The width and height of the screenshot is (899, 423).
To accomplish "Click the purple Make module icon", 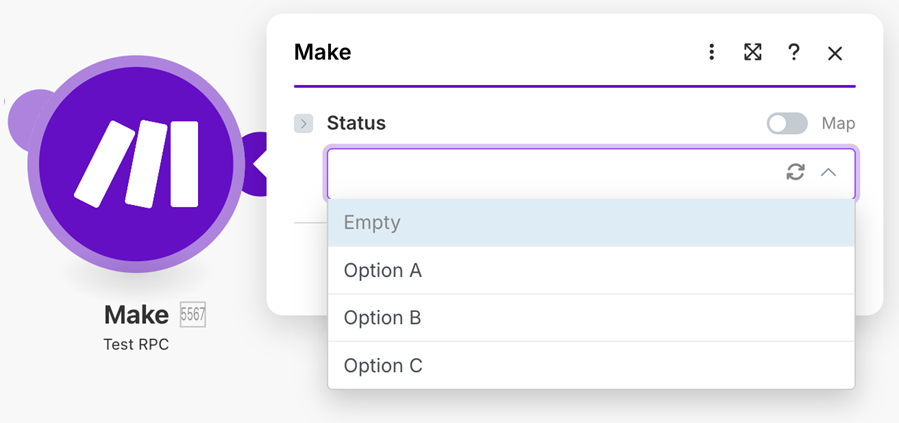I will point(136,160).
